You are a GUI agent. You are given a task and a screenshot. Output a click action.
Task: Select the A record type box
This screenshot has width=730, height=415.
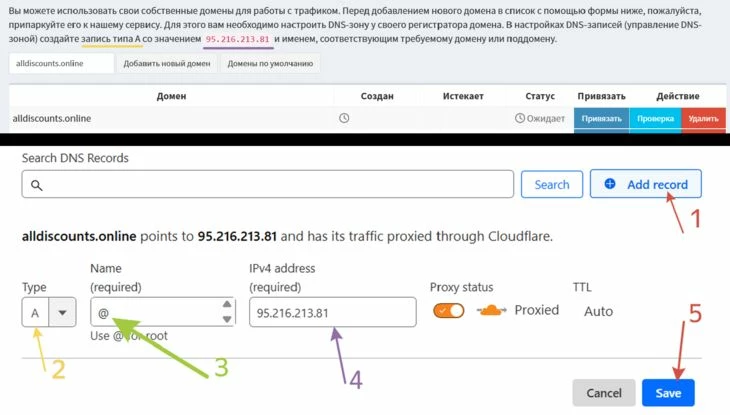click(x=35, y=313)
